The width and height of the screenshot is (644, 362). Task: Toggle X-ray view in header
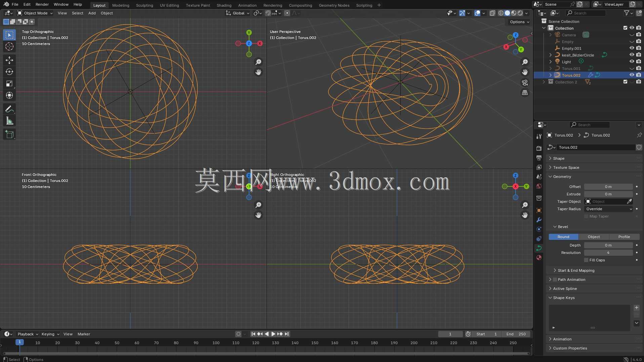[x=492, y=13]
